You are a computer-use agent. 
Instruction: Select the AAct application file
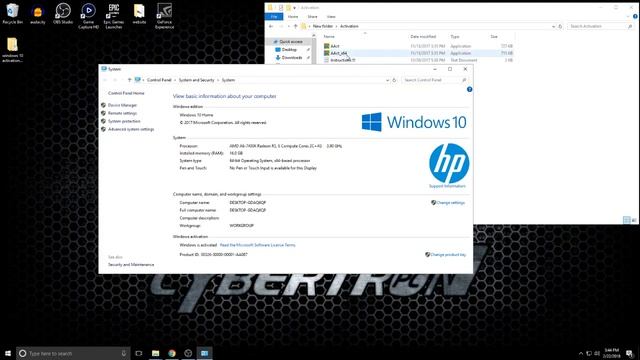coord(335,46)
